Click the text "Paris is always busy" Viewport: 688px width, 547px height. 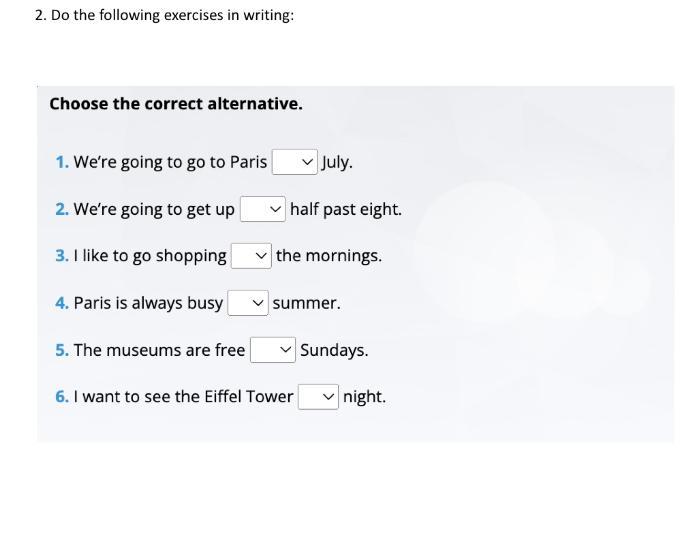[148, 303]
